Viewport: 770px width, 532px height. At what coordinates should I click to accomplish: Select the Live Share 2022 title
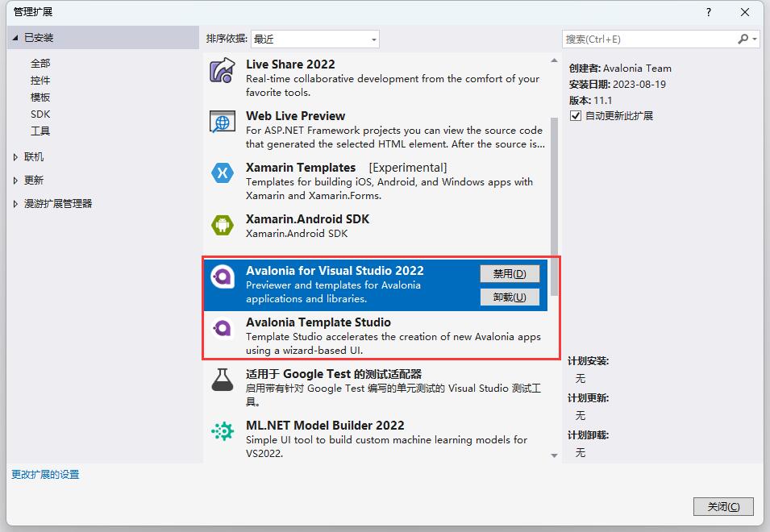point(290,64)
